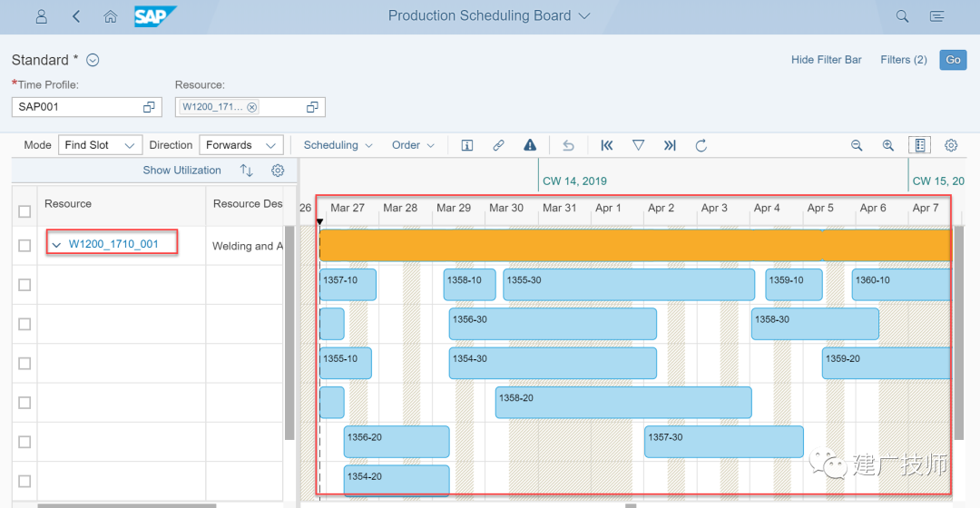Open Filters (2) dialog
This screenshot has width=980, height=508.
pyautogui.click(x=903, y=59)
